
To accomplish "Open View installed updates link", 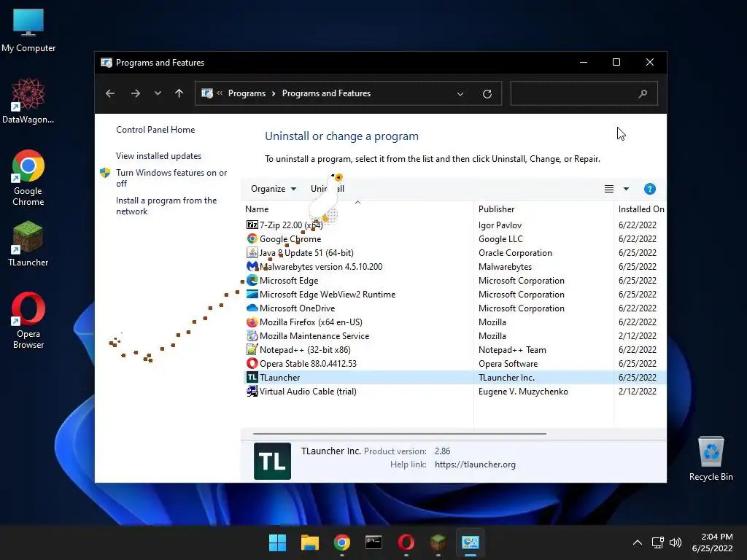I will [x=158, y=156].
